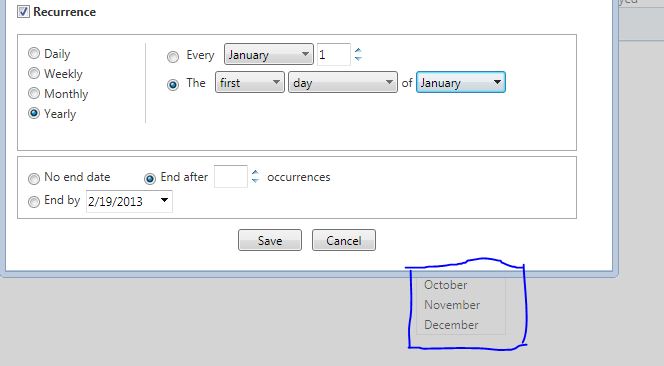Decrease the day number with down arrow

(358, 58)
